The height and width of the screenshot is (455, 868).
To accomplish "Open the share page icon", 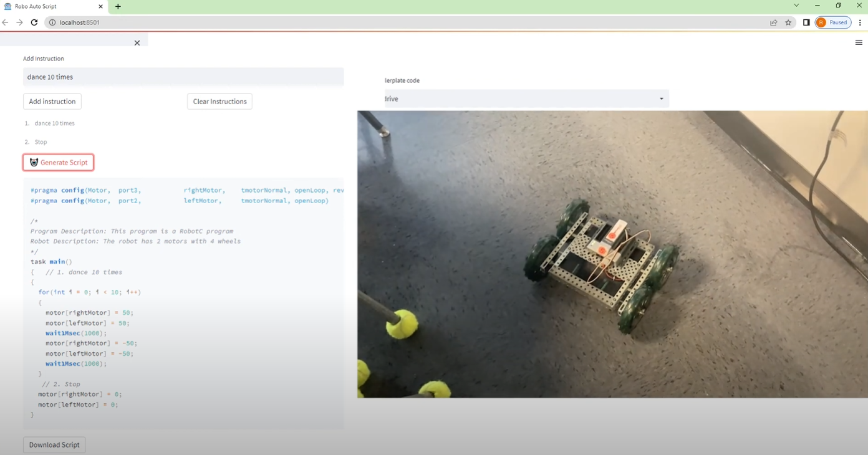I will point(774,22).
